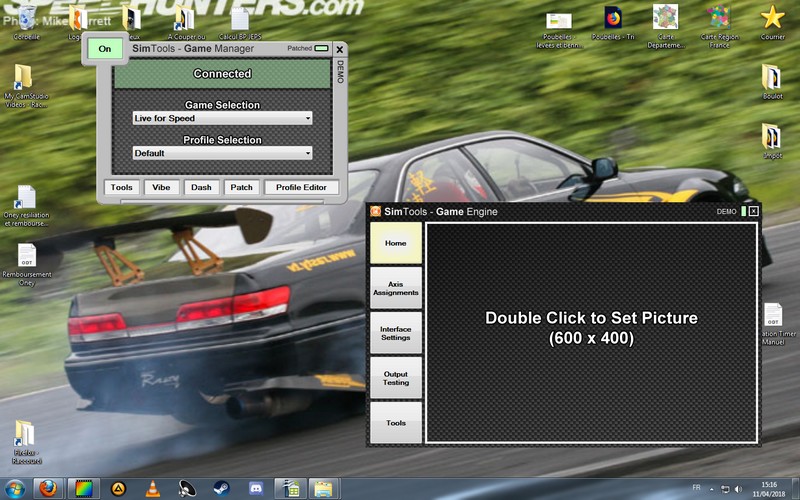800x500 pixels.
Task: Show hidden system tray icons
Action: [x=711, y=489]
